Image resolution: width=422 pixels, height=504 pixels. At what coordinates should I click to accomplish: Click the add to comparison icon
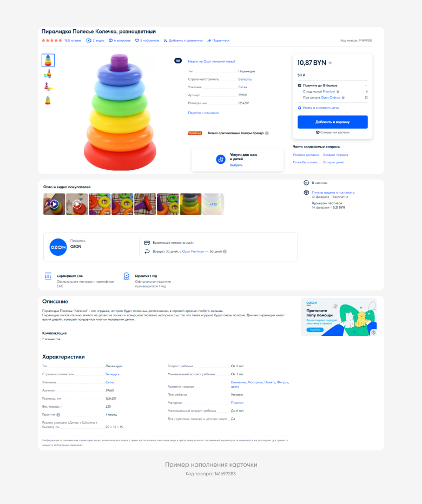click(x=166, y=41)
